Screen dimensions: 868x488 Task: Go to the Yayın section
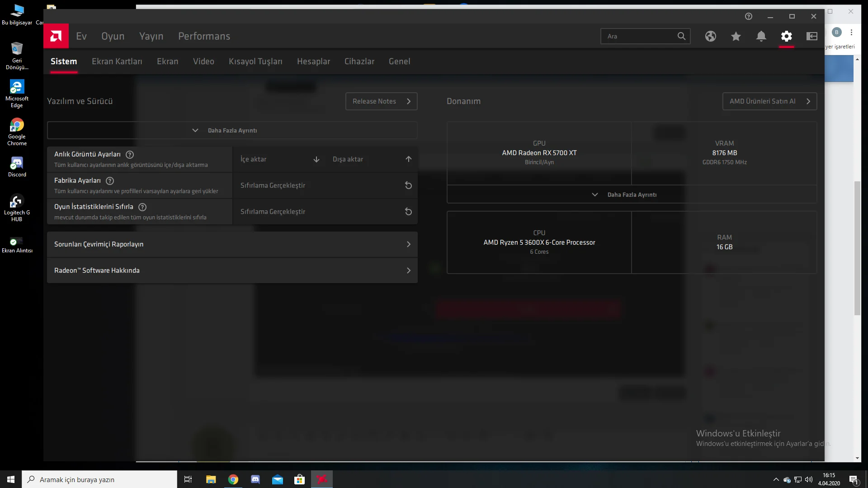coord(151,36)
